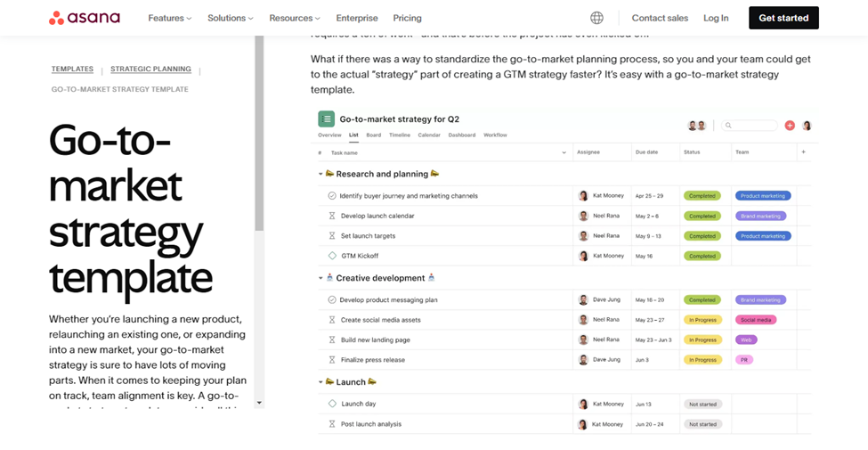
Task: Collapse the Creative development section
Action: [x=320, y=279]
